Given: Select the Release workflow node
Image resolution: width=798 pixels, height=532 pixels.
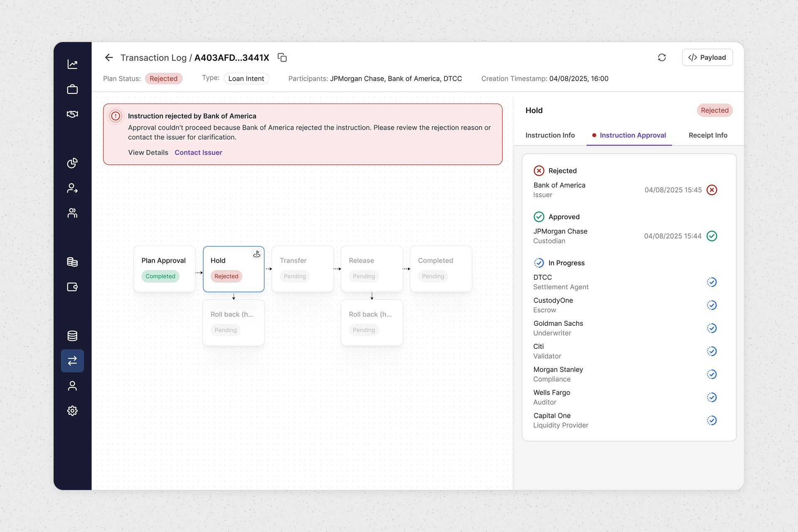Looking at the screenshot, I should (372, 269).
